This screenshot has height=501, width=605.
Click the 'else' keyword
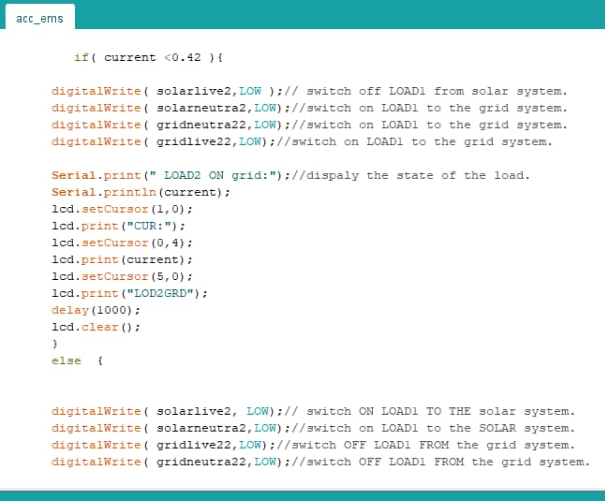(66, 360)
